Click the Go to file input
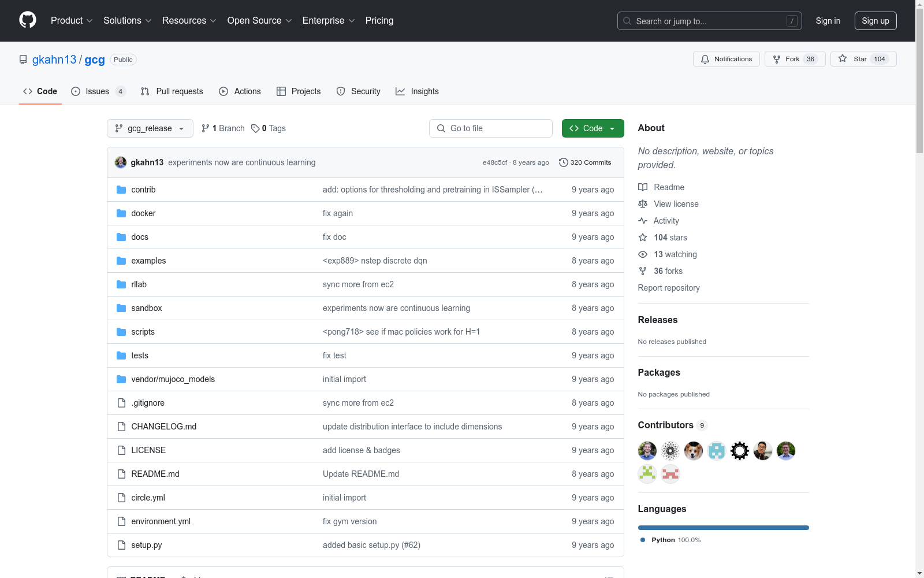 click(x=491, y=128)
